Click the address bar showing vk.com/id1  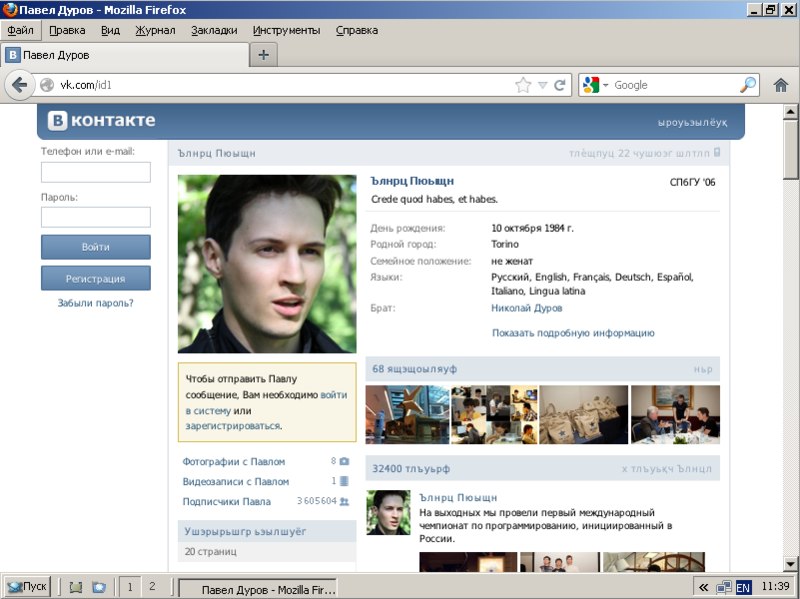tap(286, 85)
